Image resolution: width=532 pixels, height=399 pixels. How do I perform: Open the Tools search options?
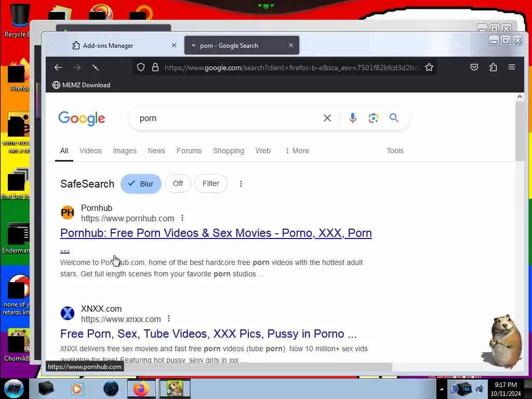[x=395, y=151]
